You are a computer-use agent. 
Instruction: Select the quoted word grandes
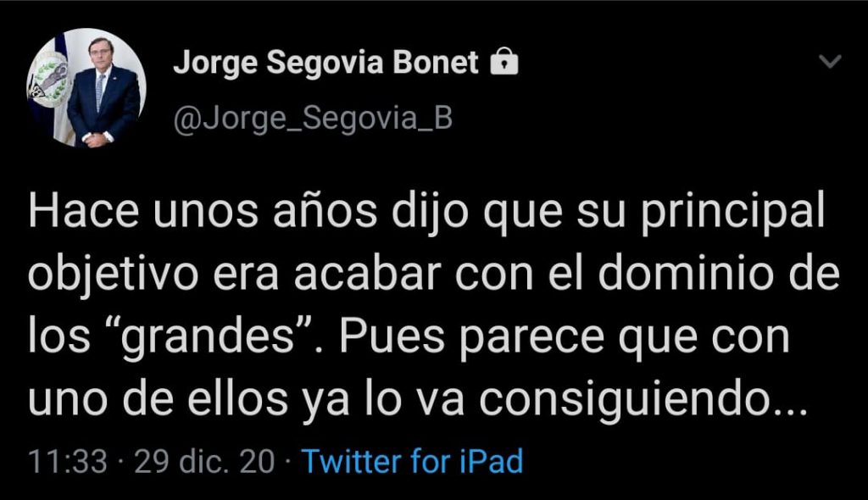pyautogui.click(x=207, y=337)
